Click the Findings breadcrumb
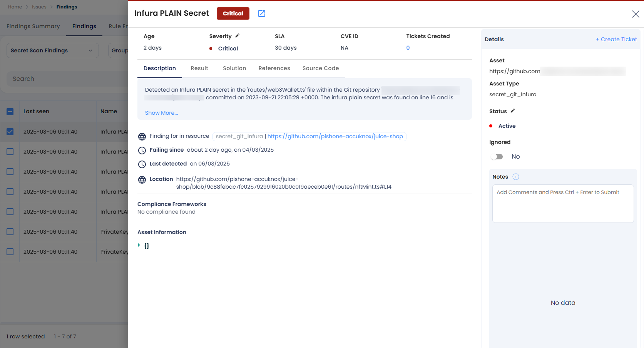Viewport: 644px width, 348px height. click(x=67, y=7)
